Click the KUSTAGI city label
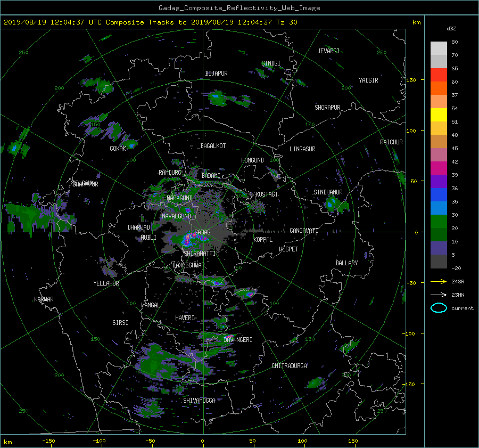The height and width of the screenshot is (448, 479). [x=267, y=194]
